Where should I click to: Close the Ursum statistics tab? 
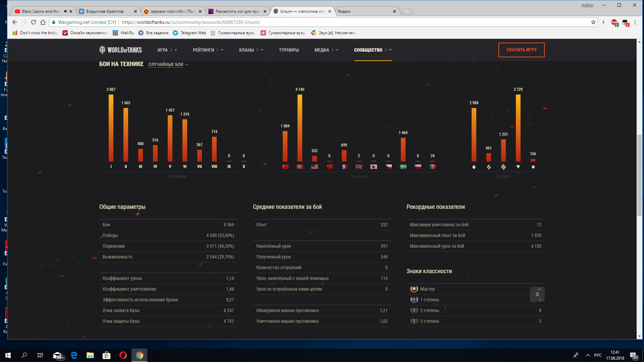pos(330,11)
